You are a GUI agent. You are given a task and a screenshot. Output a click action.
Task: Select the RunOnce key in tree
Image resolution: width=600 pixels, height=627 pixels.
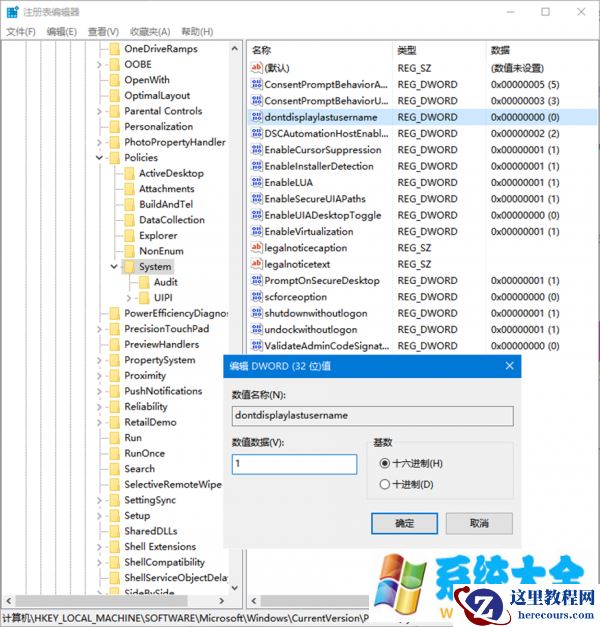144,453
